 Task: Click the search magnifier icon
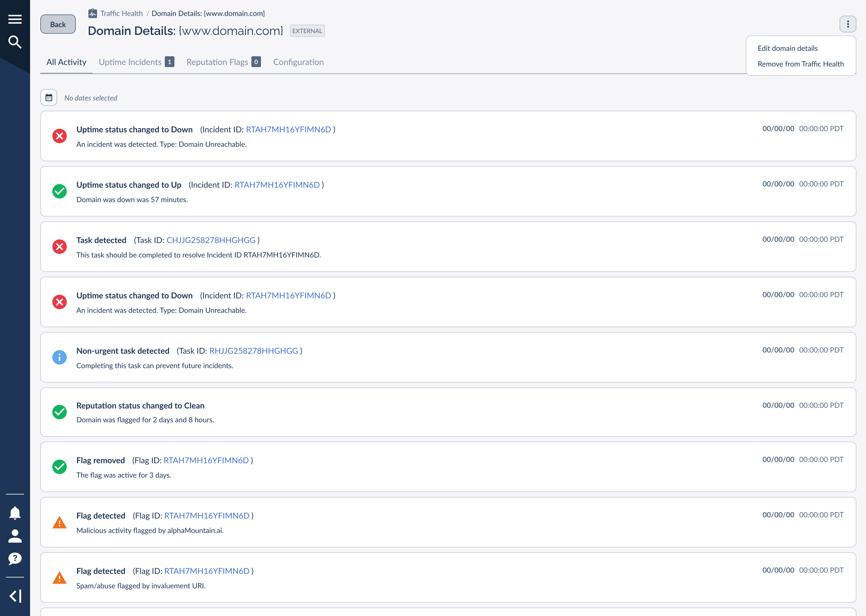[x=15, y=42]
